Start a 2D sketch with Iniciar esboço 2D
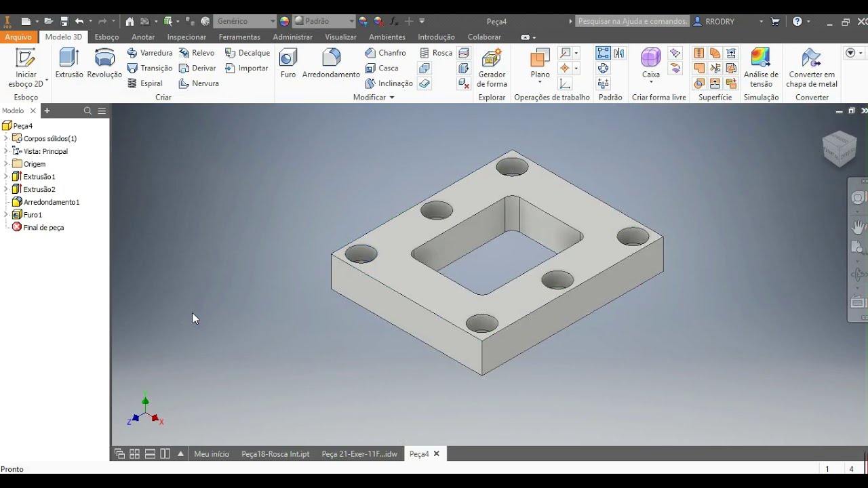Image resolution: width=868 pixels, height=488 pixels. 26,68
